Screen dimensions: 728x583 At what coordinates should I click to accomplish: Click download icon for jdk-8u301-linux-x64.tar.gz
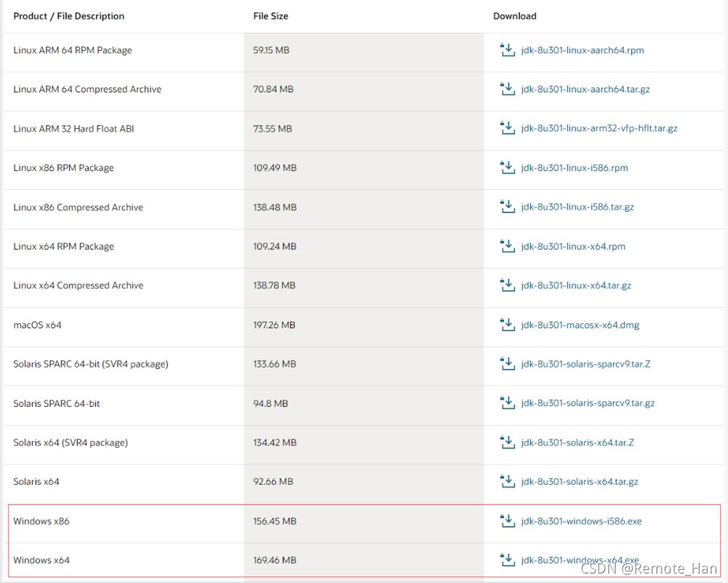[508, 285]
